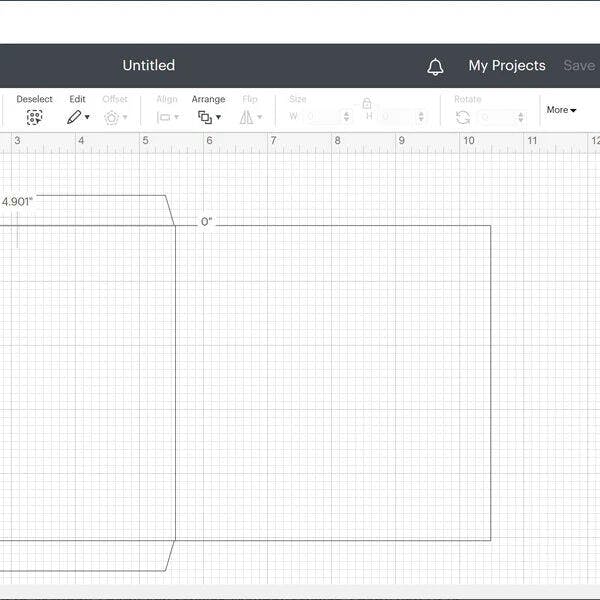Click the Rotate icon
The width and height of the screenshot is (600, 600).
pos(463,117)
